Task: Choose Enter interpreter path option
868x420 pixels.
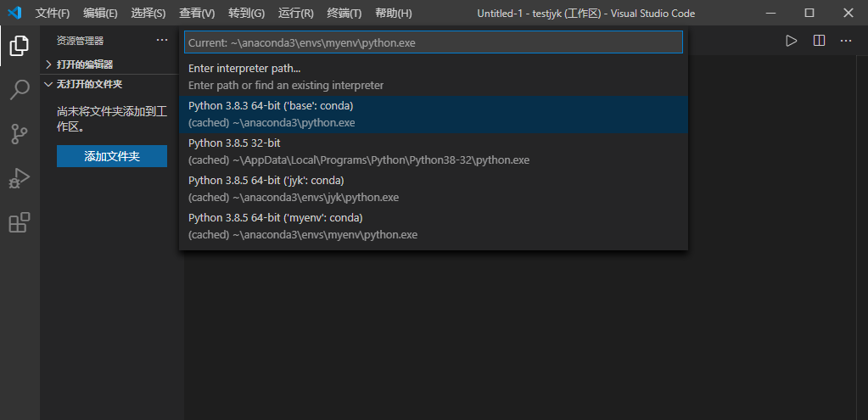Action: pyautogui.click(x=434, y=77)
